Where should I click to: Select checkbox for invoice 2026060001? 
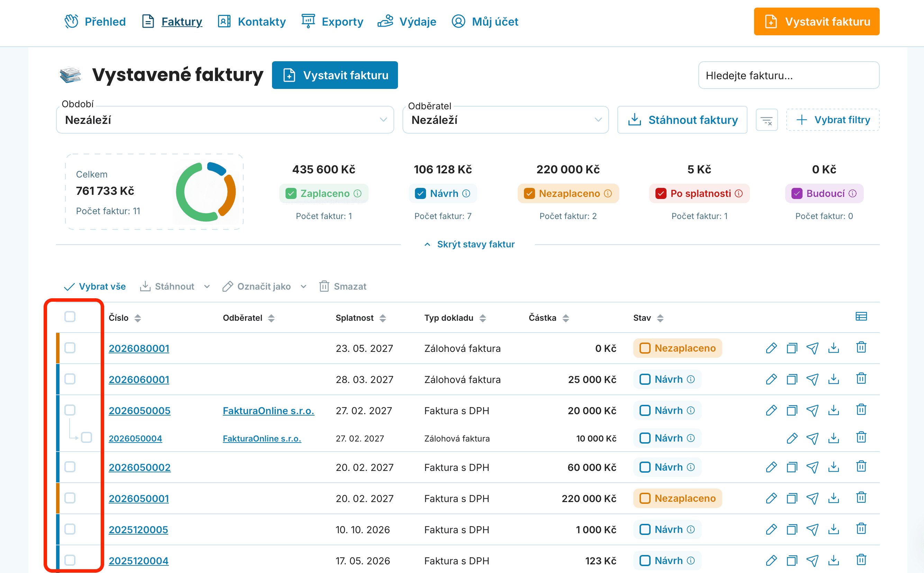click(70, 379)
